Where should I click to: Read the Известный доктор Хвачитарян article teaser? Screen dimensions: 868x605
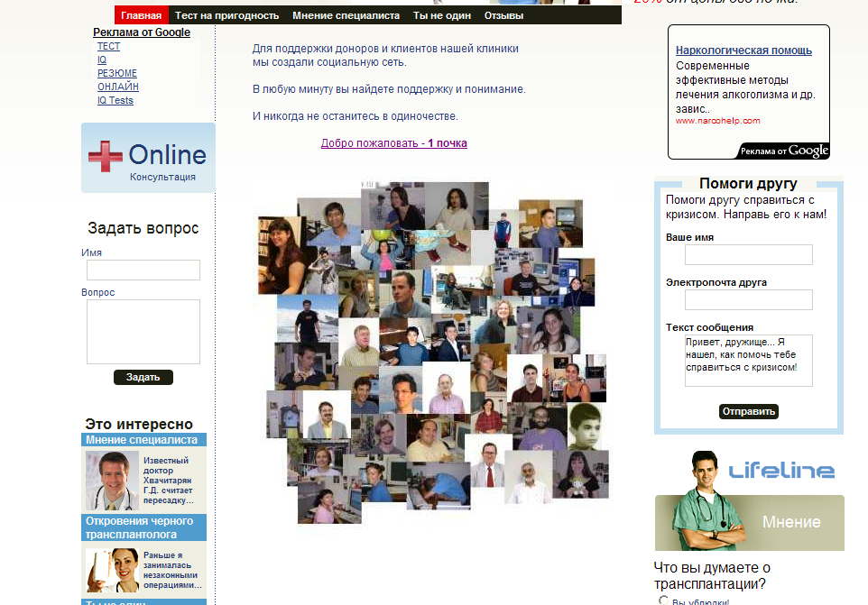(x=169, y=480)
